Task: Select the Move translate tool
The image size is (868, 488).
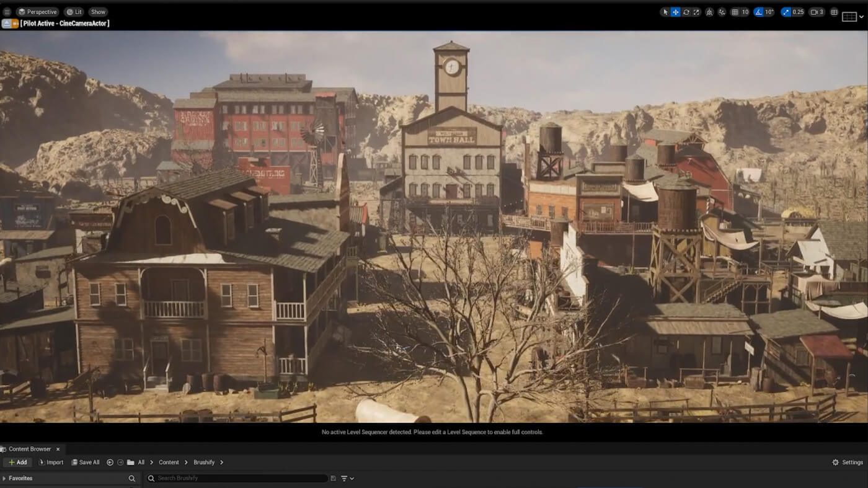Action: tap(675, 12)
